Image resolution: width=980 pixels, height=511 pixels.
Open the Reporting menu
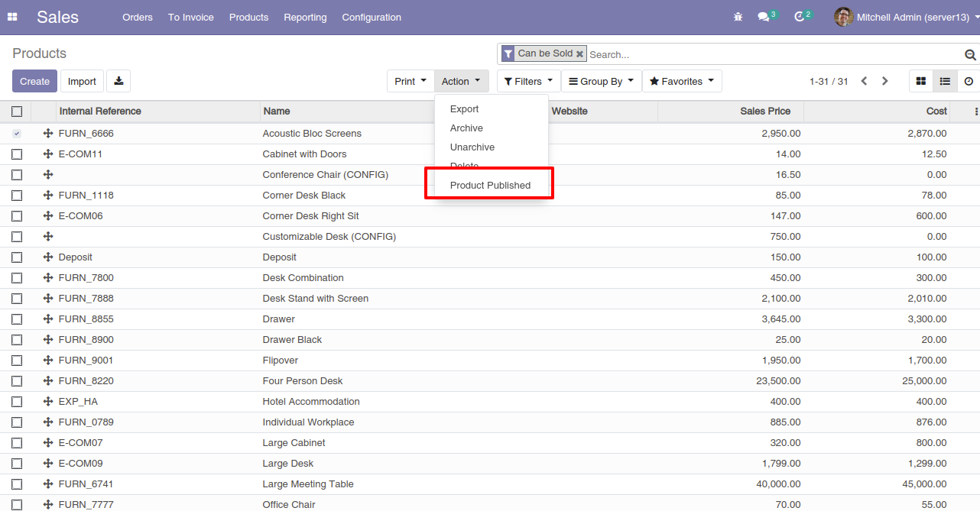[305, 17]
